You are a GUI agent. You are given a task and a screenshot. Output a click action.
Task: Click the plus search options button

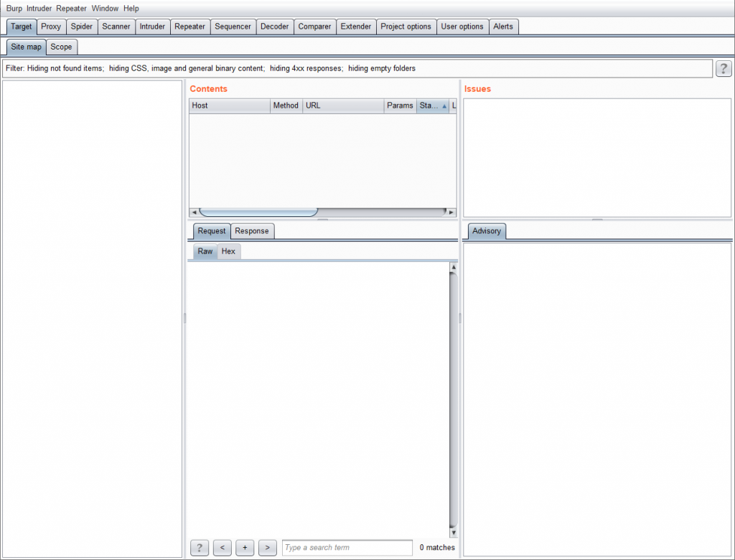(x=245, y=547)
